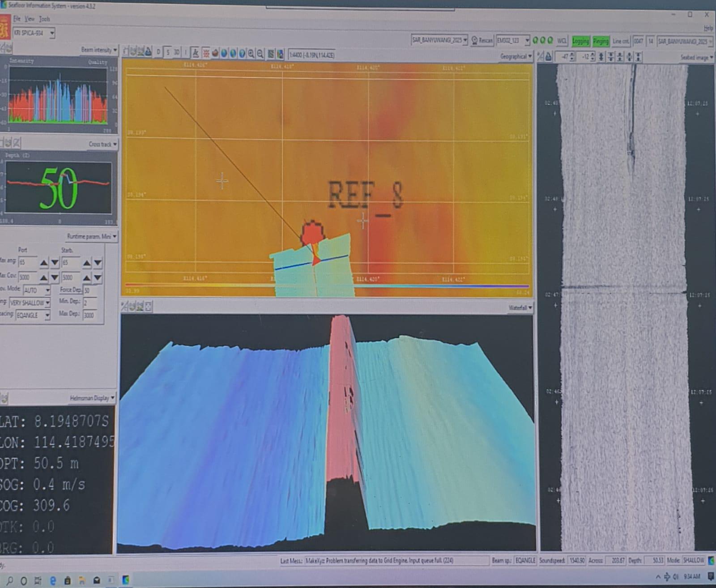Open the Help menu
This screenshot has height=588, width=716.
708,28
